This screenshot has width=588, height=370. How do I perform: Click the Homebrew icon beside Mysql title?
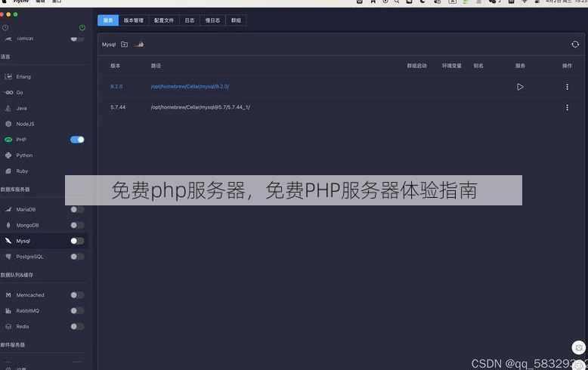139,45
